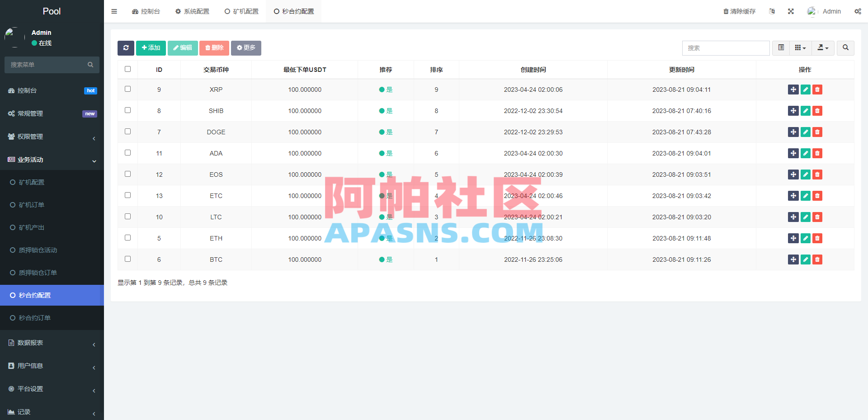
Task: Tick the checkbox on the SHIB row
Action: tap(127, 110)
